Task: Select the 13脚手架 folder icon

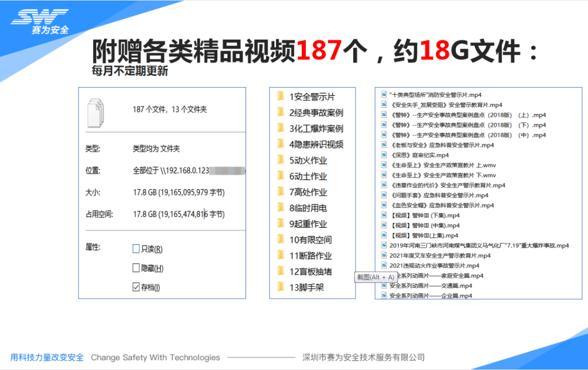Action: 281,287
